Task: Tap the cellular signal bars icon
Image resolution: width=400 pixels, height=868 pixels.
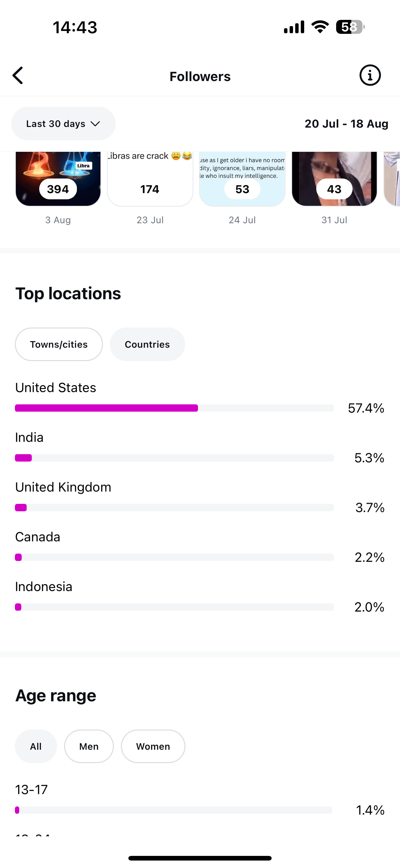Action: click(x=294, y=27)
